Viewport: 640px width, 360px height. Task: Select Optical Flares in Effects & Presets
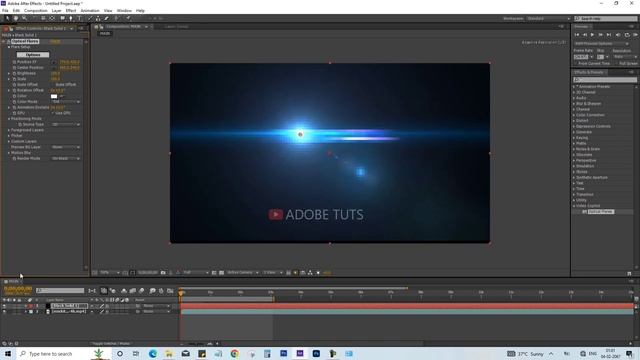click(x=600, y=212)
